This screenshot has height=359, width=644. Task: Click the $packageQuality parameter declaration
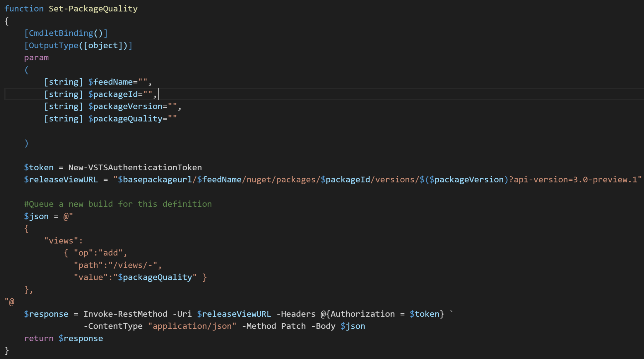coord(128,119)
